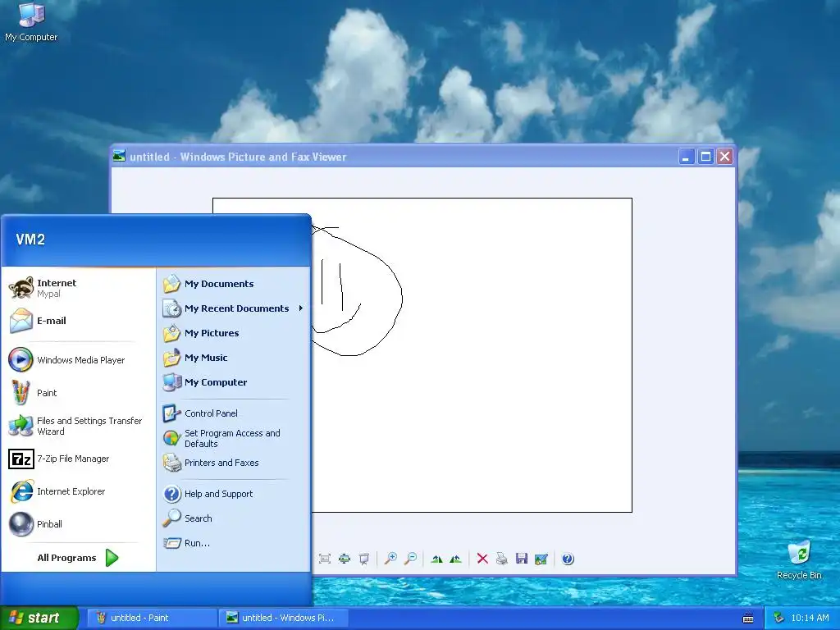
Task: Open Help and Support
Action: click(233, 494)
